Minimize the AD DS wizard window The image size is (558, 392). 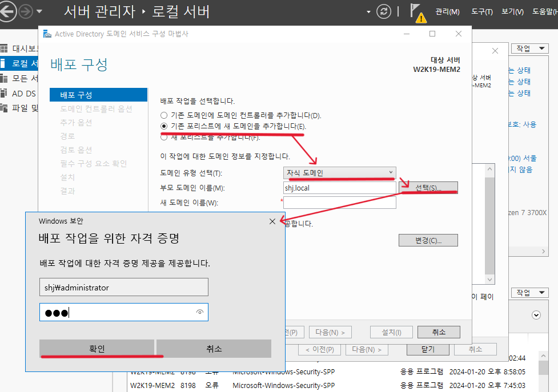[x=407, y=34]
